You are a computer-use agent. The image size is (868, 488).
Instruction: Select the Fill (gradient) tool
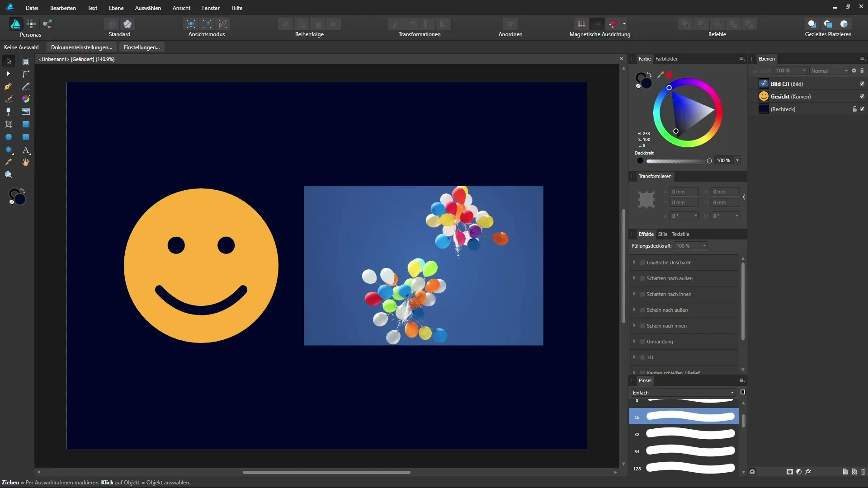[26, 99]
